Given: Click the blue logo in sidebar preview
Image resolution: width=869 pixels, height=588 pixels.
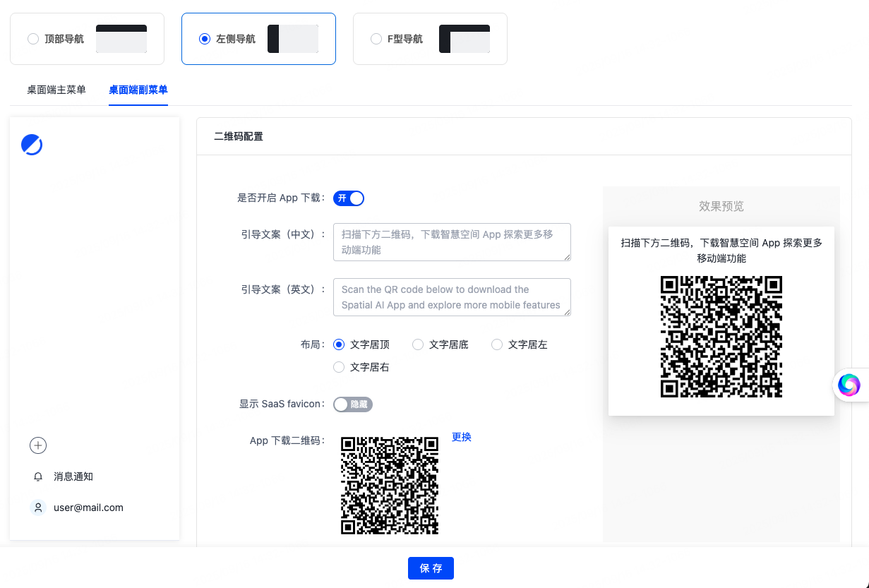Looking at the screenshot, I should 32,145.
